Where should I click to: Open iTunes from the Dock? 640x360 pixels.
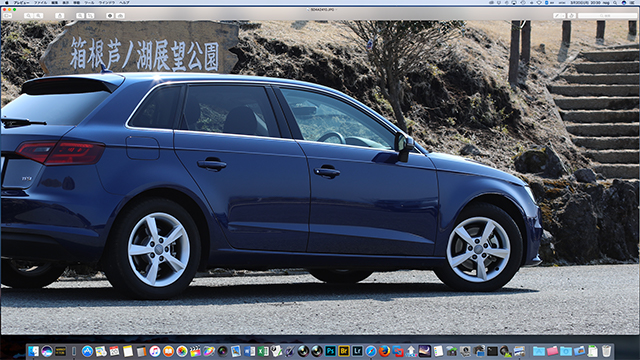point(155,351)
